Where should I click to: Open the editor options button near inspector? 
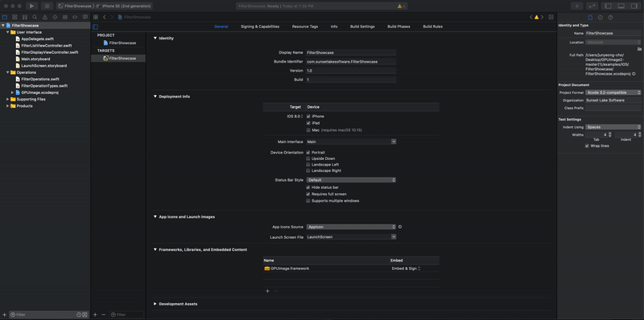pos(551,17)
